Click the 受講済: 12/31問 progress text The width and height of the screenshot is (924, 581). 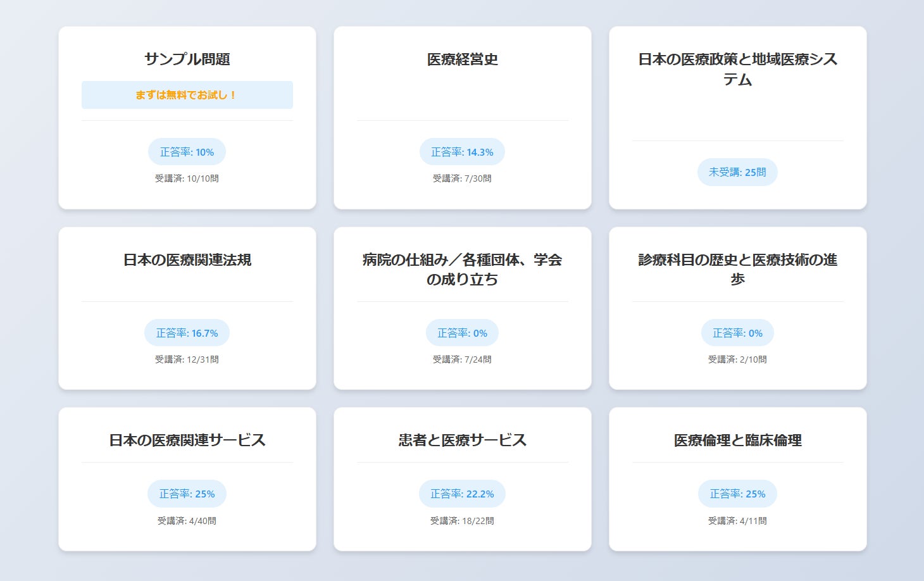click(187, 359)
